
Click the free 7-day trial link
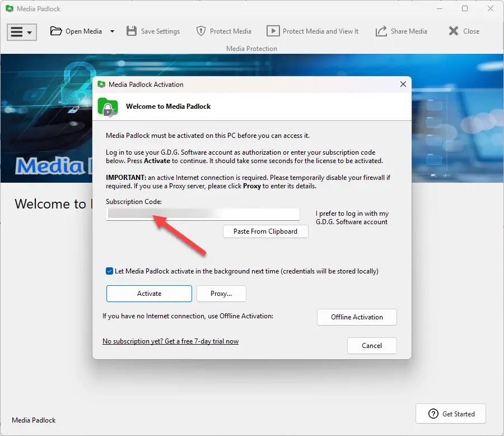171,341
